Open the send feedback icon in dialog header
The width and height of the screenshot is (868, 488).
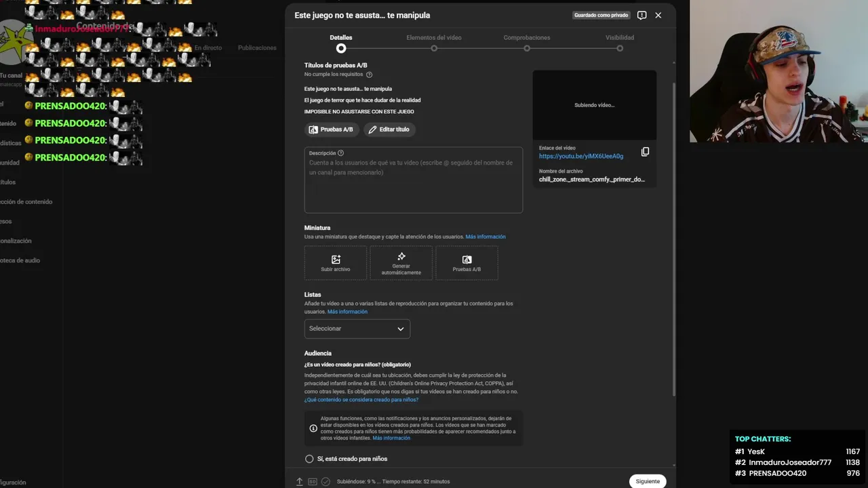pyautogui.click(x=642, y=15)
